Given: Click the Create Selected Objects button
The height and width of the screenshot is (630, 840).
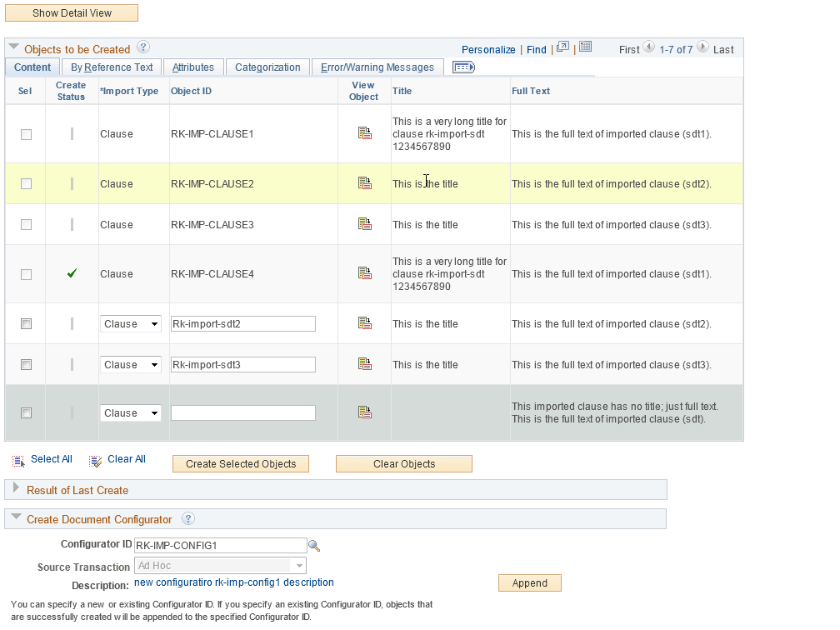Looking at the screenshot, I should pos(241,463).
